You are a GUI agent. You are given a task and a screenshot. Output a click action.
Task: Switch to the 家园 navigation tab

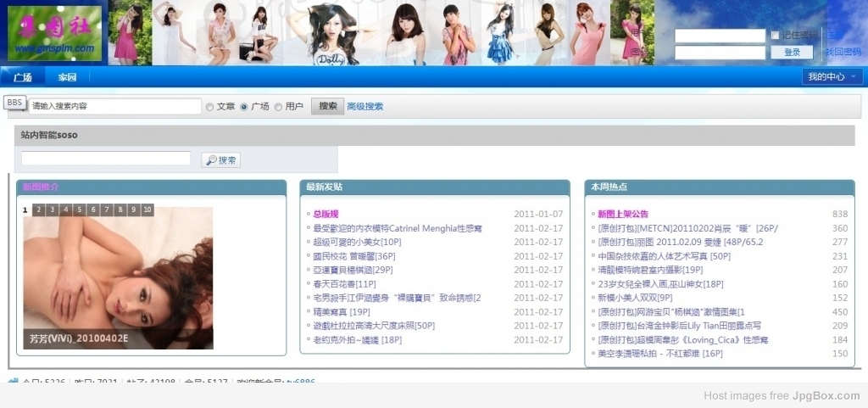coord(67,77)
